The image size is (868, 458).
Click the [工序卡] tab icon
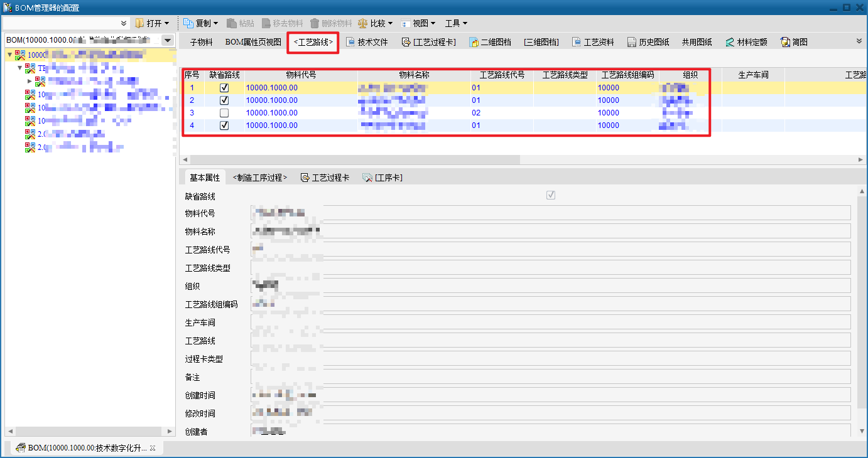coord(367,178)
